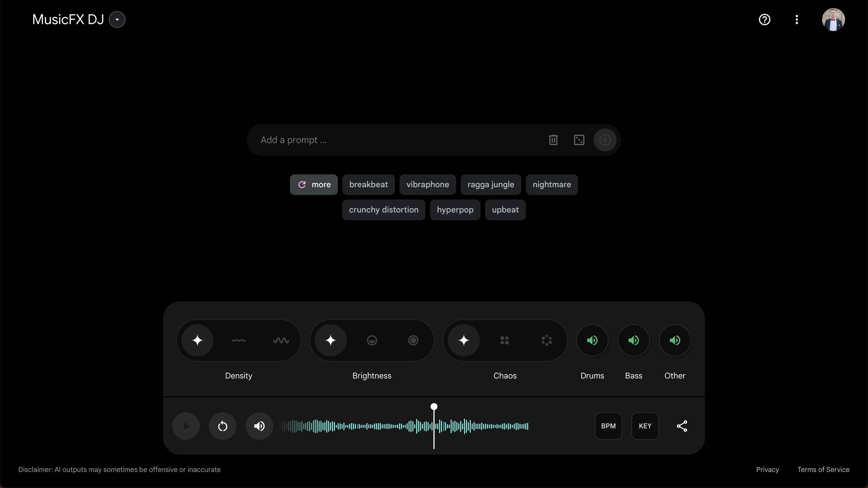This screenshot has height=488, width=868.
Task: Click the AI outputs disclaimer text
Action: pos(119,470)
